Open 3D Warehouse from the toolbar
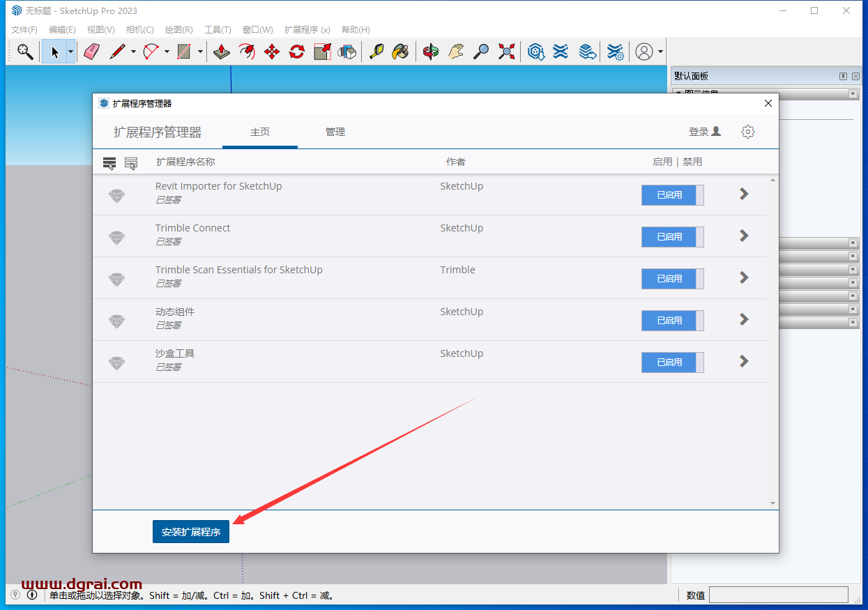Screen dimensions: 868x610 click(535, 52)
